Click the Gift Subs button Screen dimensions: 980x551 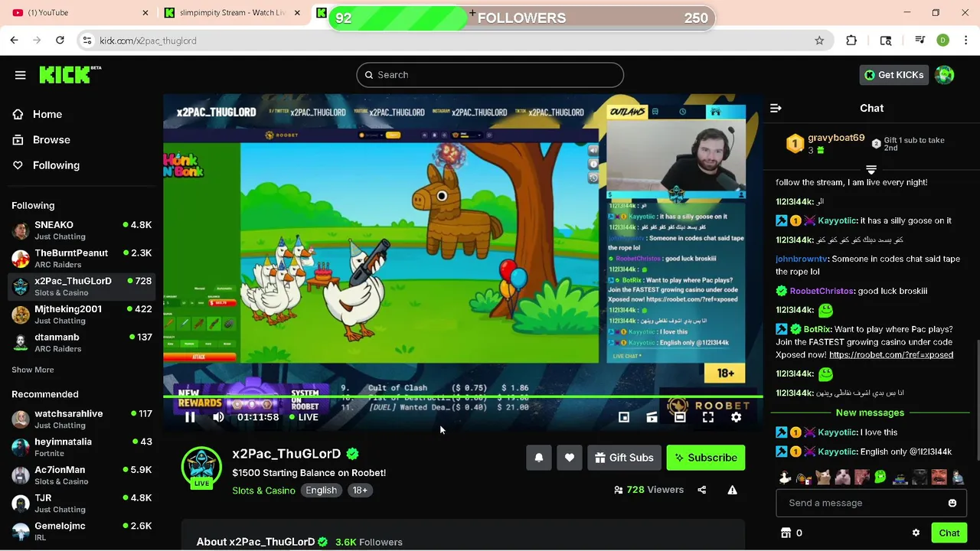[624, 458]
